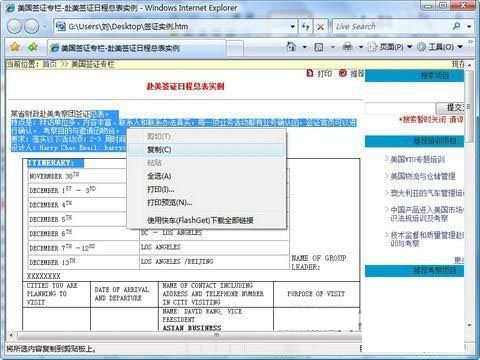Click the page 推荐 icon link
The image size is (480, 360).
point(351,74)
